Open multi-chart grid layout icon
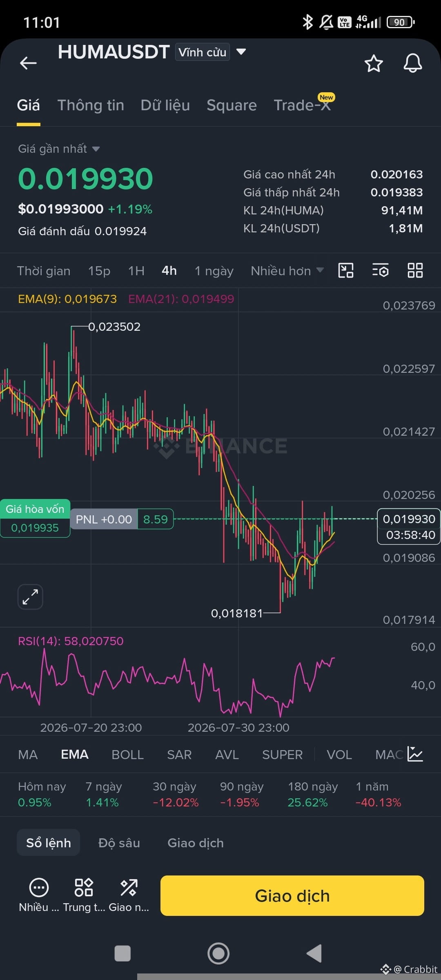Image resolution: width=441 pixels, height=980 pixels. click(x=415, y=270)
